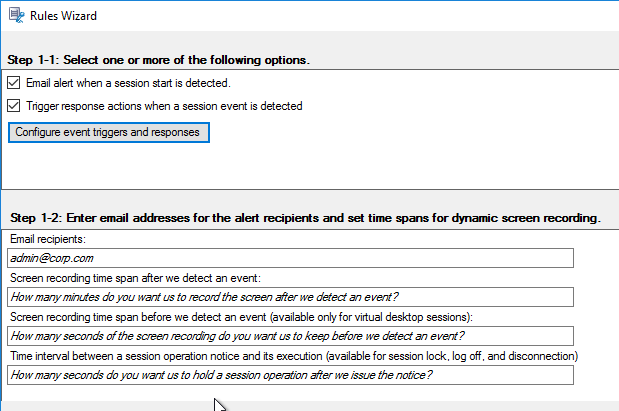This screenshot has width=619, height=411.
Task: Click the Step 1-2 heading text
Action: tap(305, 218)
